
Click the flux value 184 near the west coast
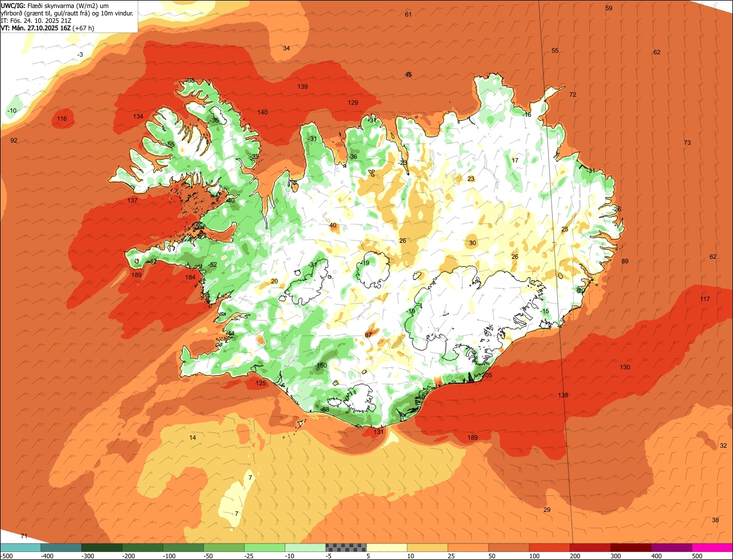[190, 277]
